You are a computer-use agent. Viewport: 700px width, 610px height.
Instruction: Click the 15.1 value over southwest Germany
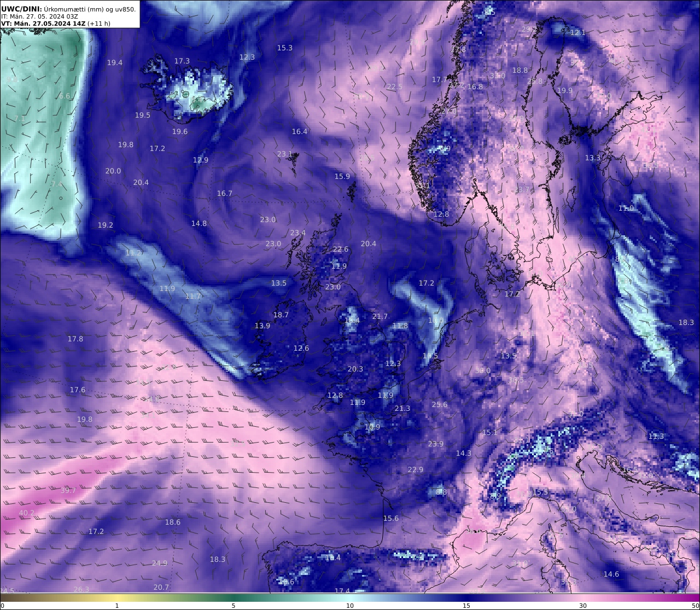pyautogui.click(x=490, y=433)
